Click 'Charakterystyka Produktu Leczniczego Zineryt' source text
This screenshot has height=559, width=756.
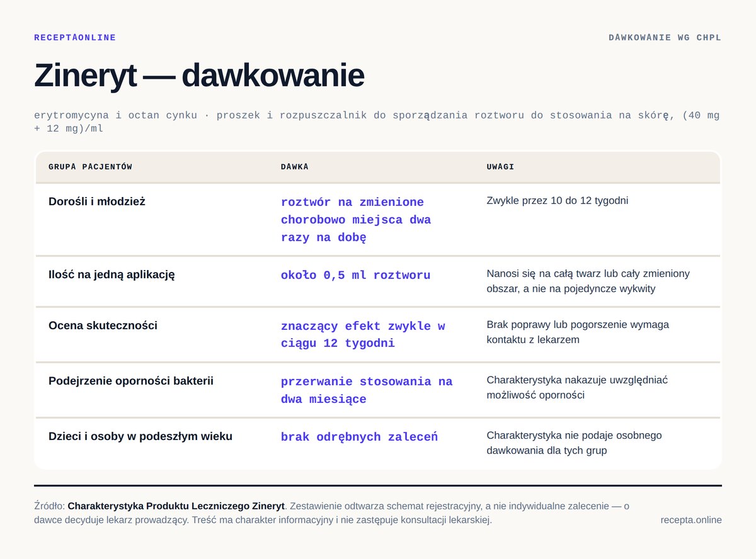click(x=176, y=506)
